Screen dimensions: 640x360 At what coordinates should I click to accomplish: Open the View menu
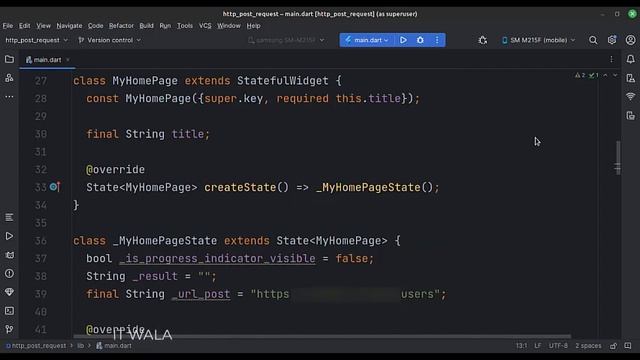(43, 26)
